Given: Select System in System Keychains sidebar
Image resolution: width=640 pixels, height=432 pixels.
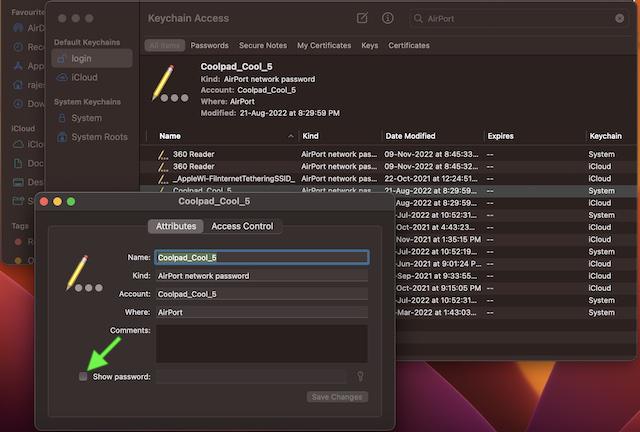Looking at the screenshot, I should [92, 118].
